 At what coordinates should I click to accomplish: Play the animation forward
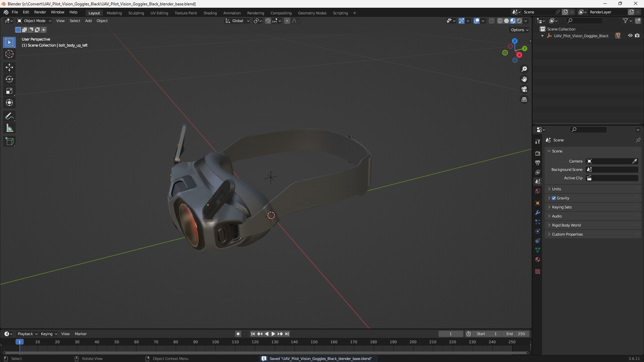point(273,334)
